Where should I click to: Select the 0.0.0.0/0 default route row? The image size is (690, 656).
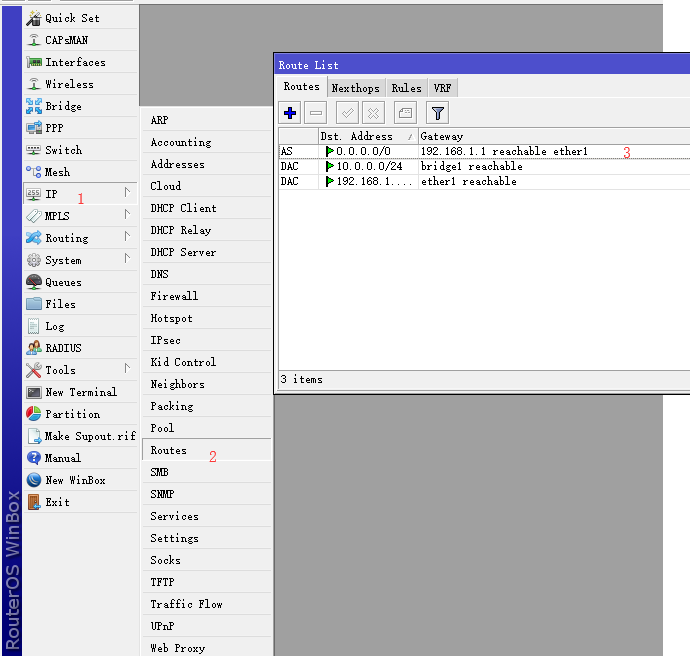(x=484, y=151)
